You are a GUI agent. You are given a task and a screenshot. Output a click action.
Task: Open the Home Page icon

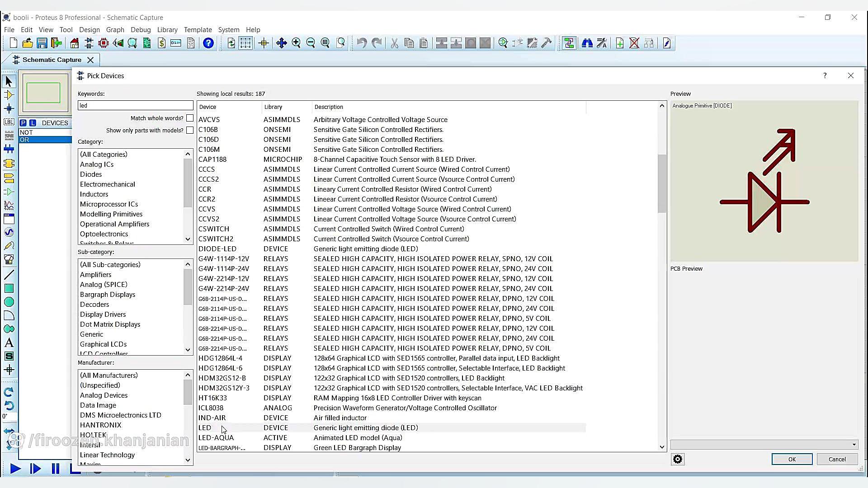(x=75, y=43)
